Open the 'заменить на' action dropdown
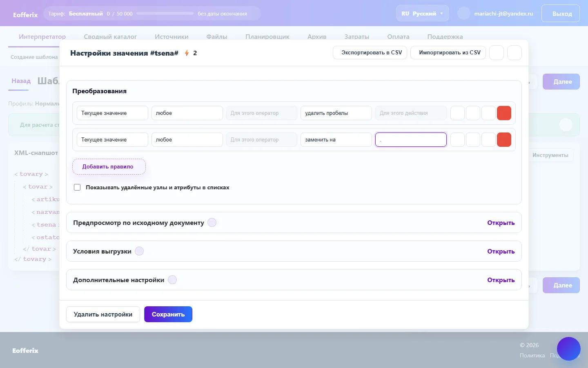588x368 pixels. 336,140
